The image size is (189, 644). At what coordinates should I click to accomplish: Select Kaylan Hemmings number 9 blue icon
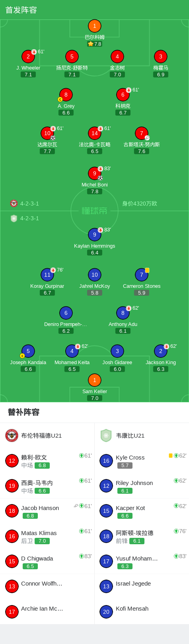(x=95, y=235)
